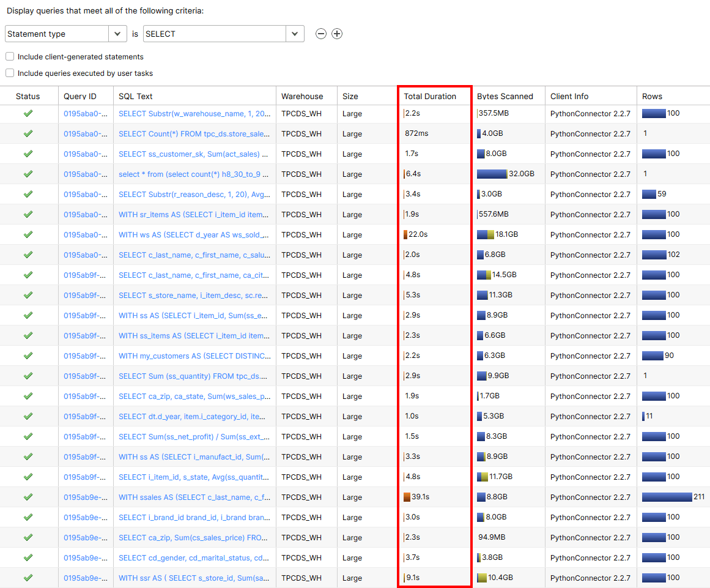Viewport: 710px width, 588px height.
Task: Click success checkmark in 'SELECT cd_gender' row
Action: (x=28, y=557)
